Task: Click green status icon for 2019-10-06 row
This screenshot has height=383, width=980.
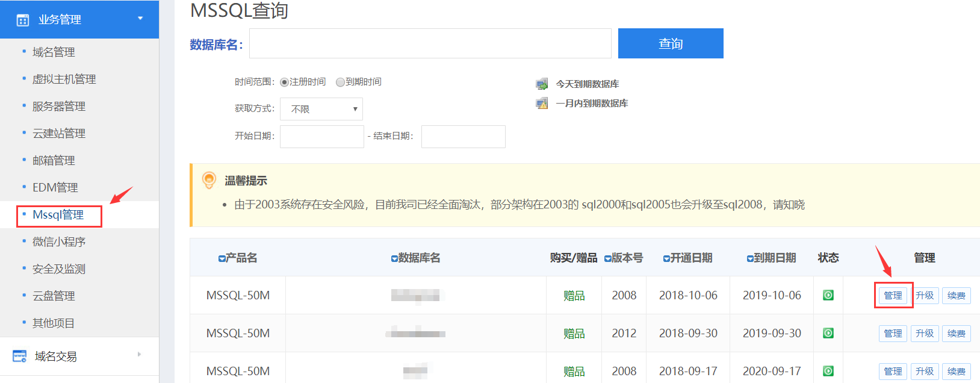Action: tap(828, 295)
